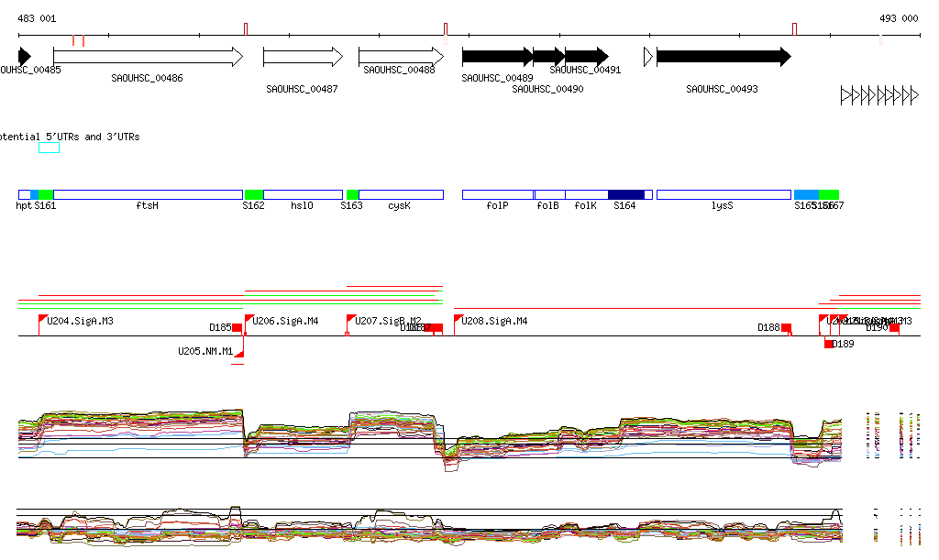Click the lysS segment box
The width and height of the screenshot is (939, 560).
coord(723,194)
